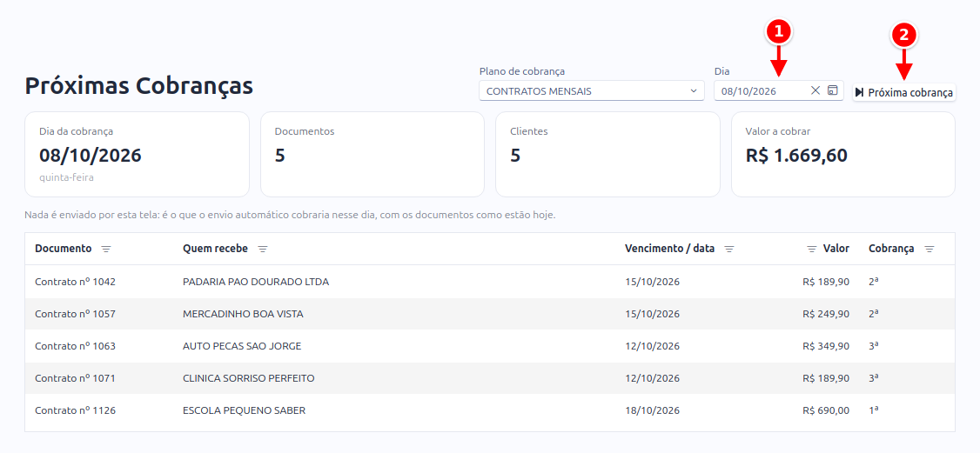This screenshot has width=980, height=453.
Task: Open filter for the Cobrança column
Action: point(930,249)
